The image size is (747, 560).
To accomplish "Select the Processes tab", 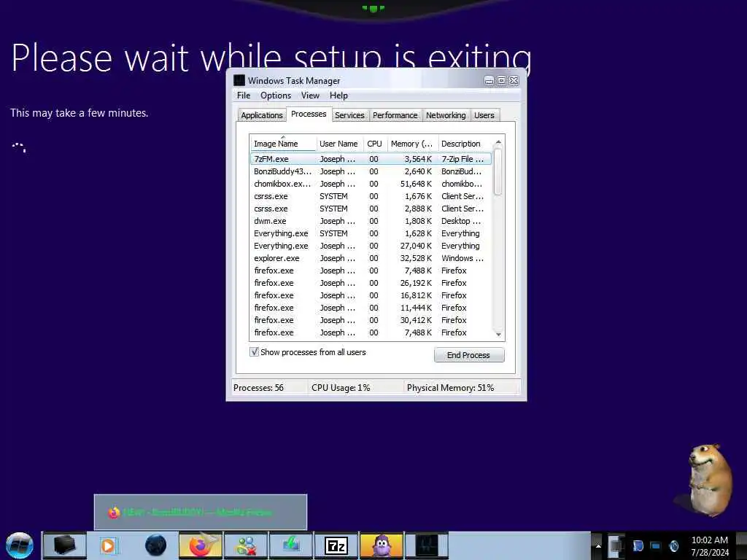I will coord(309,114).
